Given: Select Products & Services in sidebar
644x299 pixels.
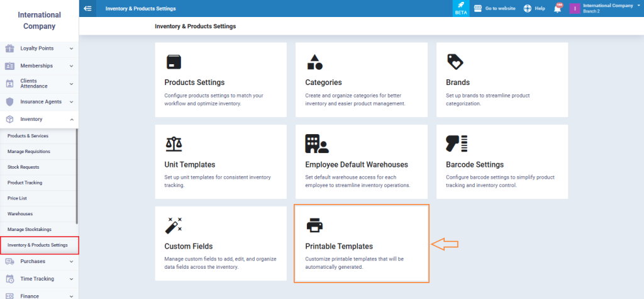Looking at the screenshot, I should (28, 136).
